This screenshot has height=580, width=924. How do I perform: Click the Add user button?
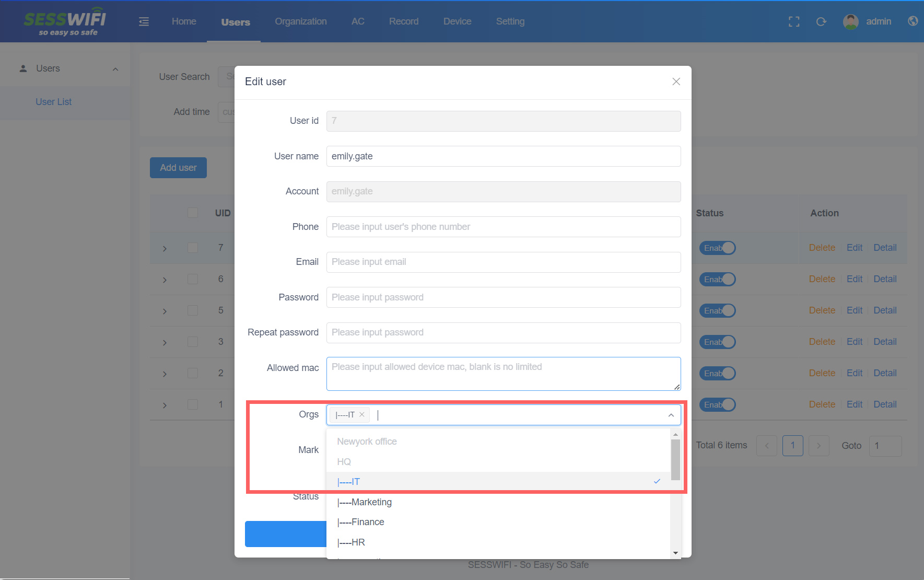point(178,168)
